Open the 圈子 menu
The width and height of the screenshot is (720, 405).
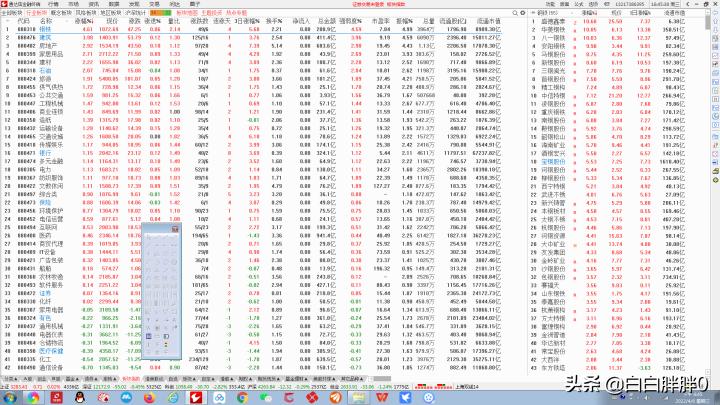[x=195, y=4]
